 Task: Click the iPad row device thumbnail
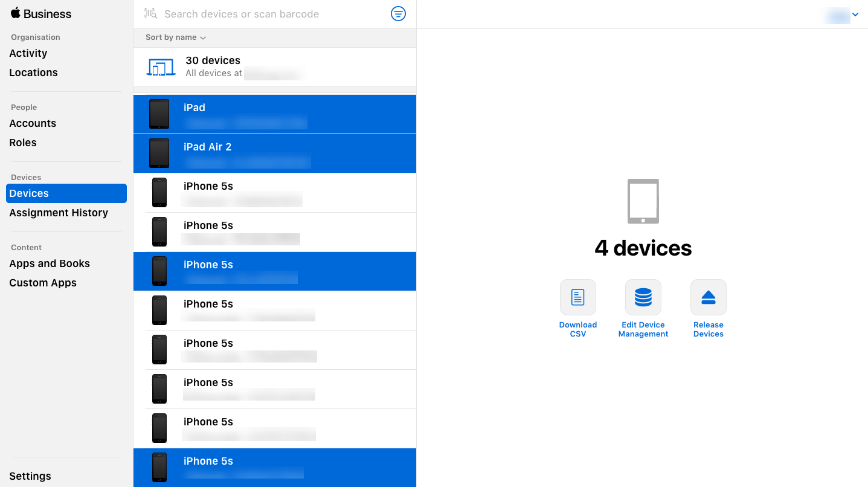tap(159, 114)
